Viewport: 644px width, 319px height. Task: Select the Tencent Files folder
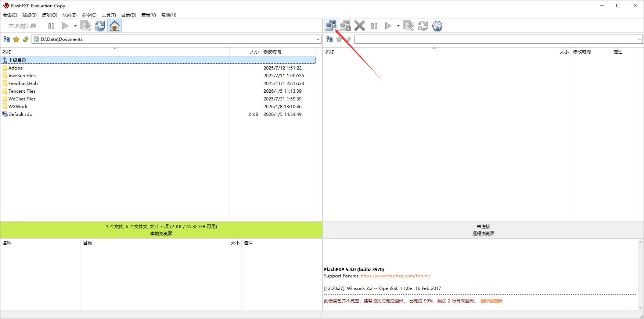pyautogui.click(x=22, y=91)
